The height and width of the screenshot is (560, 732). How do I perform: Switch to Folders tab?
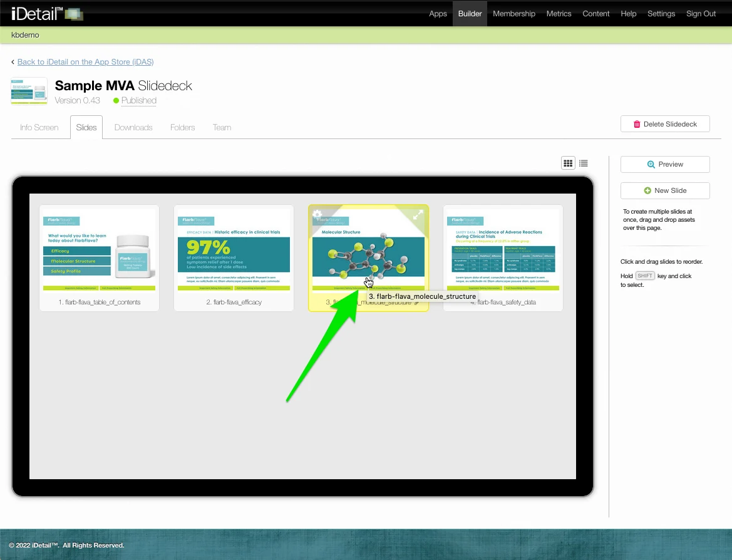click(183, 128)
